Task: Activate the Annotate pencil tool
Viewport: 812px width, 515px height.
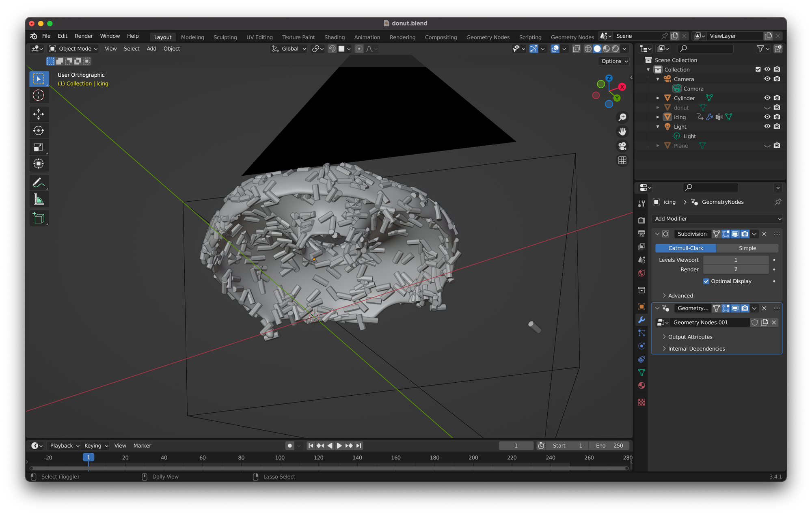Action: pos(39,183)
